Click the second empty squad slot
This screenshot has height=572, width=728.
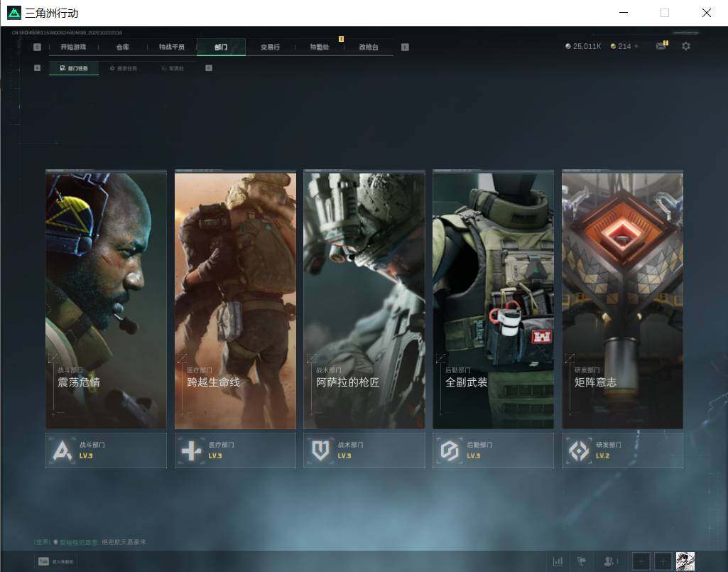663,561
